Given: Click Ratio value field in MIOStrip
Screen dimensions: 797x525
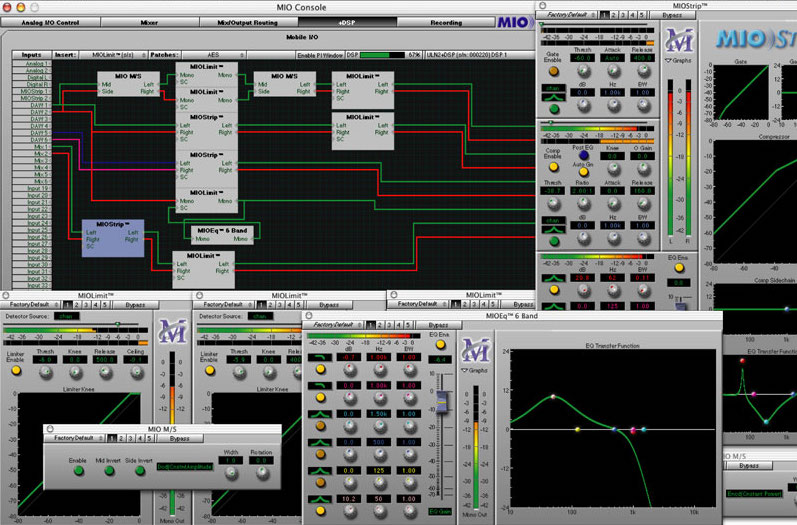Looking at the screenshot, I should (x=583, y=191).
